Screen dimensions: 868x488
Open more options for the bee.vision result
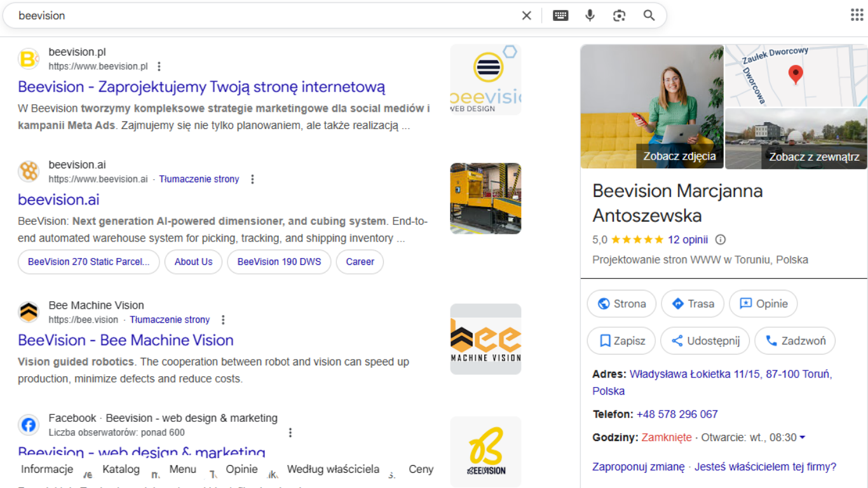[223, 320]
